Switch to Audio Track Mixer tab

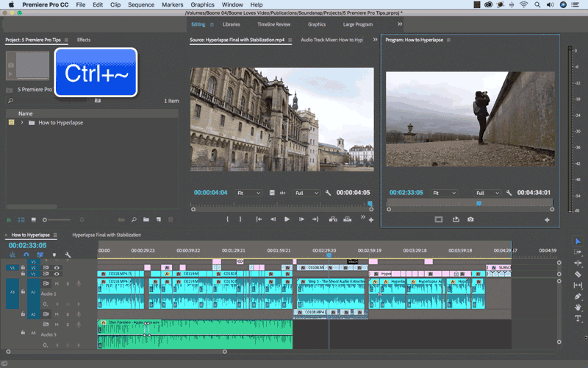point(332,40)
